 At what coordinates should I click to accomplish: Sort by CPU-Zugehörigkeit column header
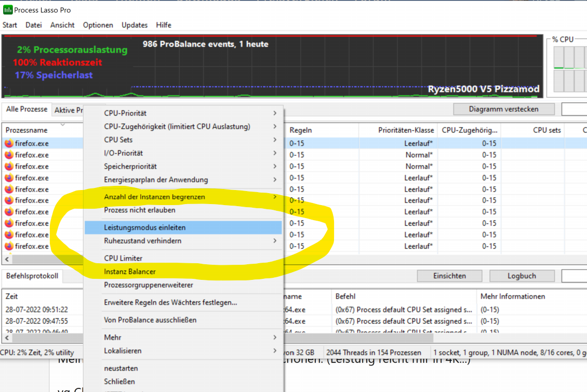click(x=470, y=130)
